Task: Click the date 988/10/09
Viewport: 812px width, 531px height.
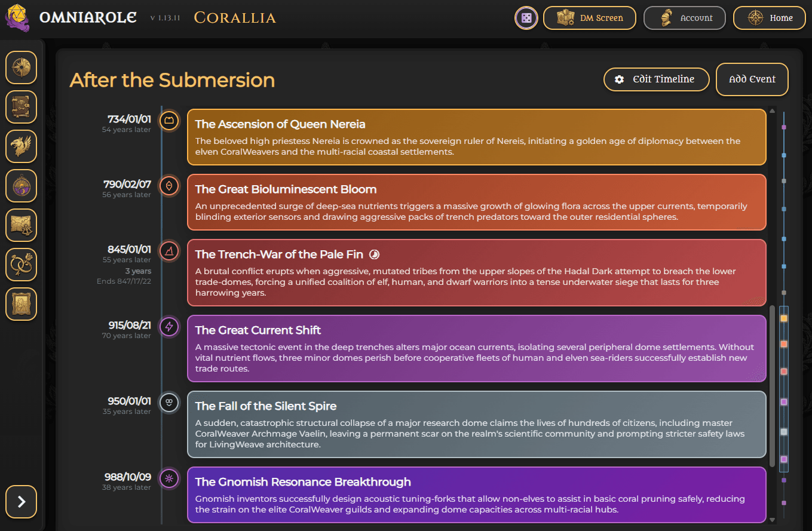Action: click(x=129, y=477)
